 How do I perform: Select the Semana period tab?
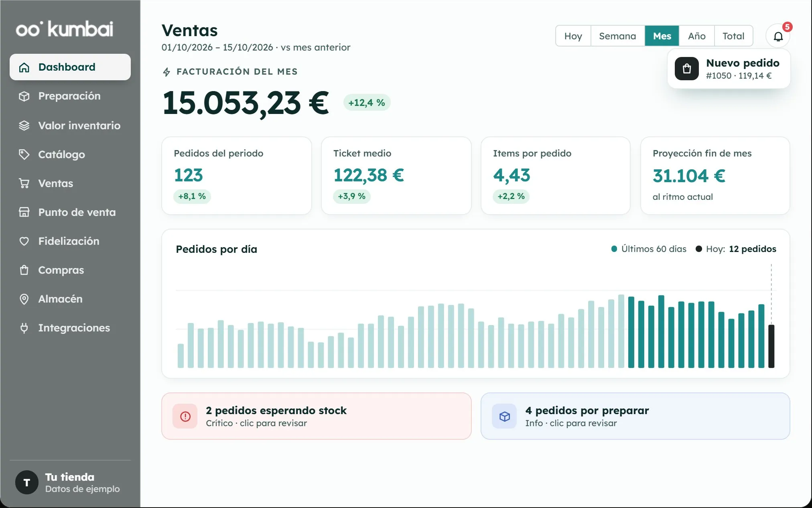[x=617, y=36]
